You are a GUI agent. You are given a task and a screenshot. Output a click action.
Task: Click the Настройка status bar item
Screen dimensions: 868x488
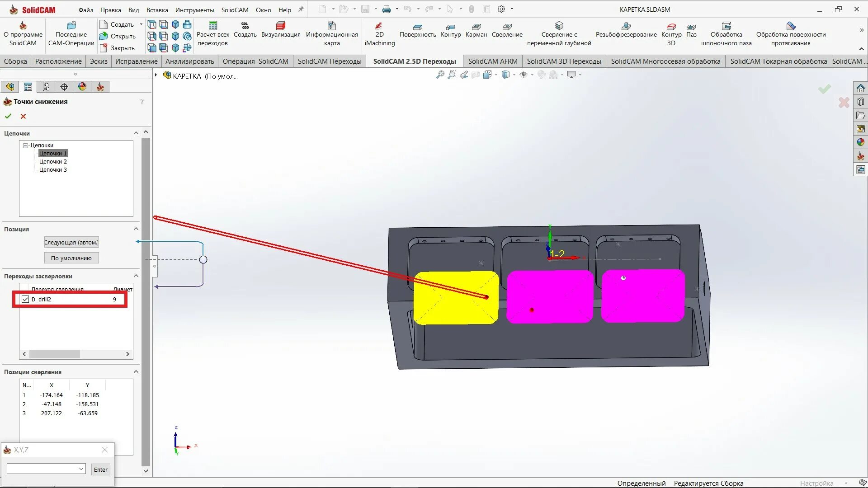point(816,483)
